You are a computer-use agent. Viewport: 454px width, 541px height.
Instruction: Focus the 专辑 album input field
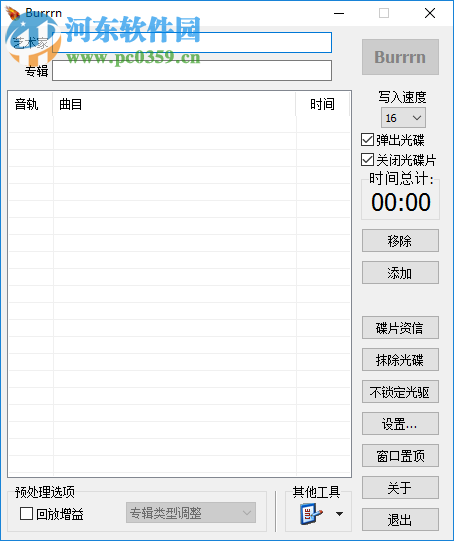(x=192, y=71)
